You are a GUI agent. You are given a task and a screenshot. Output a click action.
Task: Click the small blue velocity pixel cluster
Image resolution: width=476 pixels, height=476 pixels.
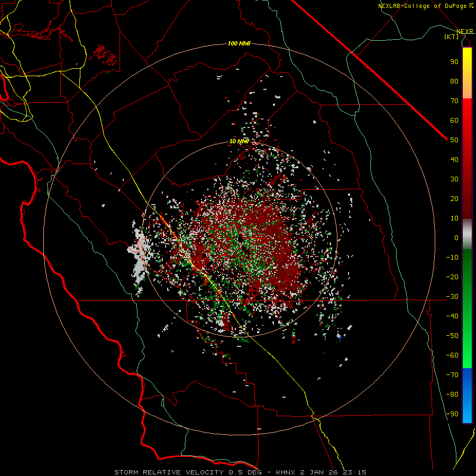click(340, 337)
